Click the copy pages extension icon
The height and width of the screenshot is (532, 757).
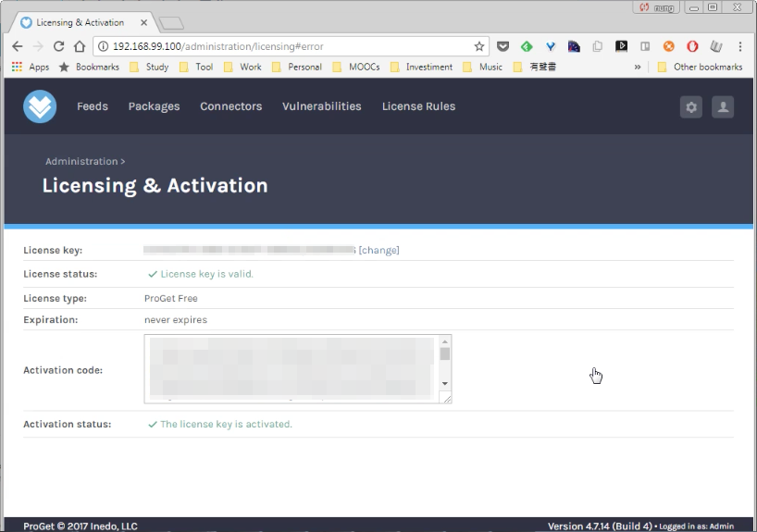(x=598, y=46)
